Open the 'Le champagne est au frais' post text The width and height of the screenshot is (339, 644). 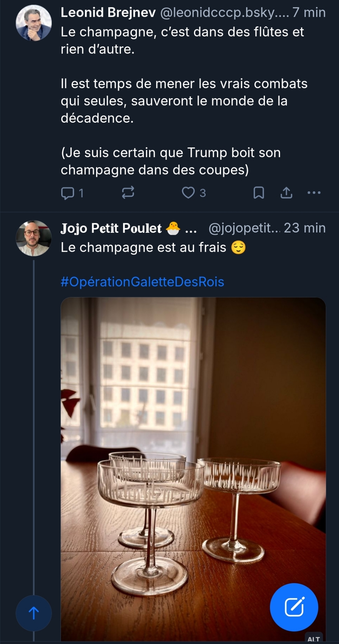143,248
